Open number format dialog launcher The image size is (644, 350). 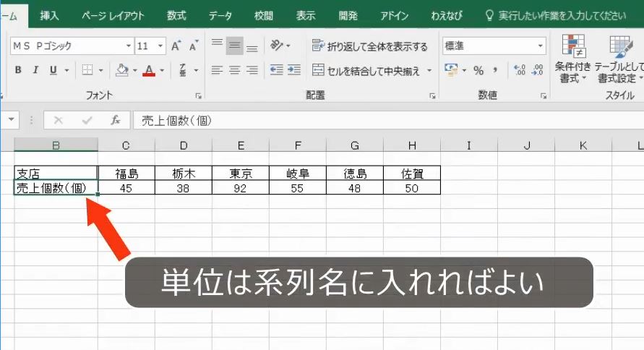tap(544, 95)
